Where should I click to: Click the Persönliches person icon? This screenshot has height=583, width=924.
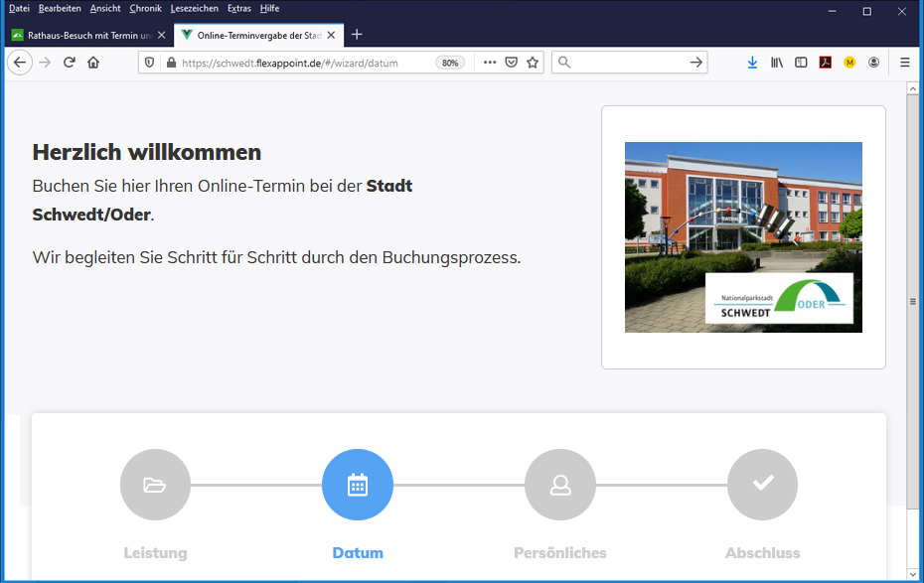point(559,485)
